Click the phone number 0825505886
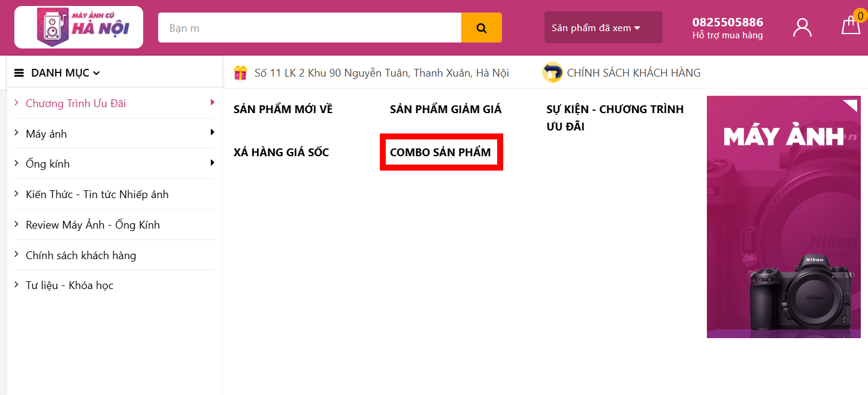 pyautogui.click(x=728, y=22)
